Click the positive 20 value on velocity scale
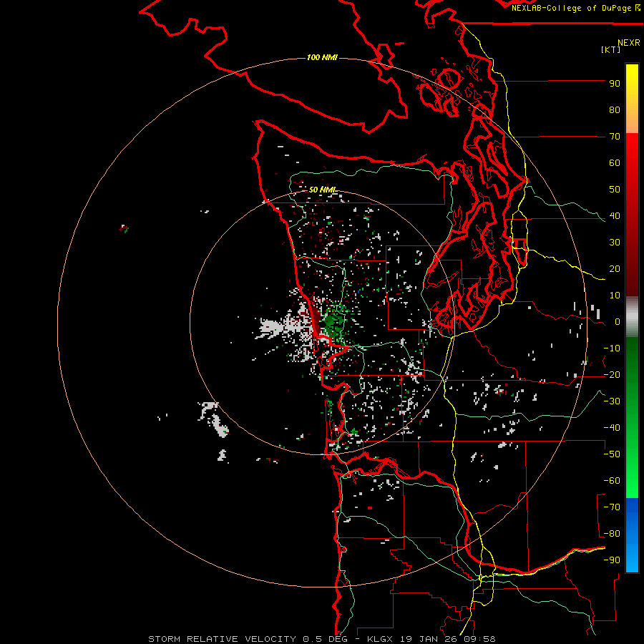Viewport: 644px width, 644px height. click(x=615, y=269)
